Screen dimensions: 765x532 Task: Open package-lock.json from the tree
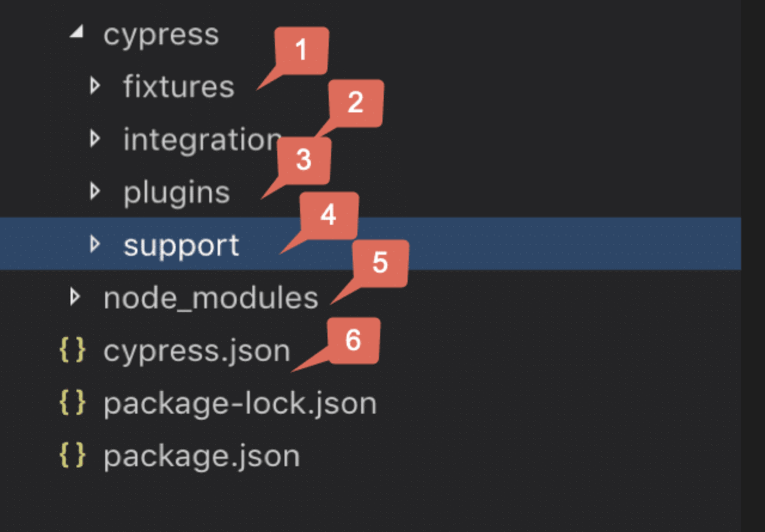239,403
